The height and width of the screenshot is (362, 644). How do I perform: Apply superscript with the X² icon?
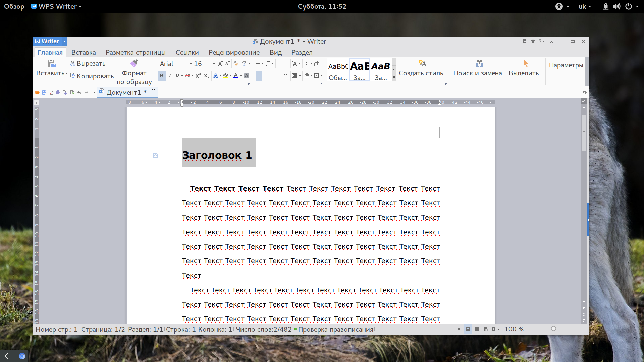pyautogui.click(x=198, y=76)
